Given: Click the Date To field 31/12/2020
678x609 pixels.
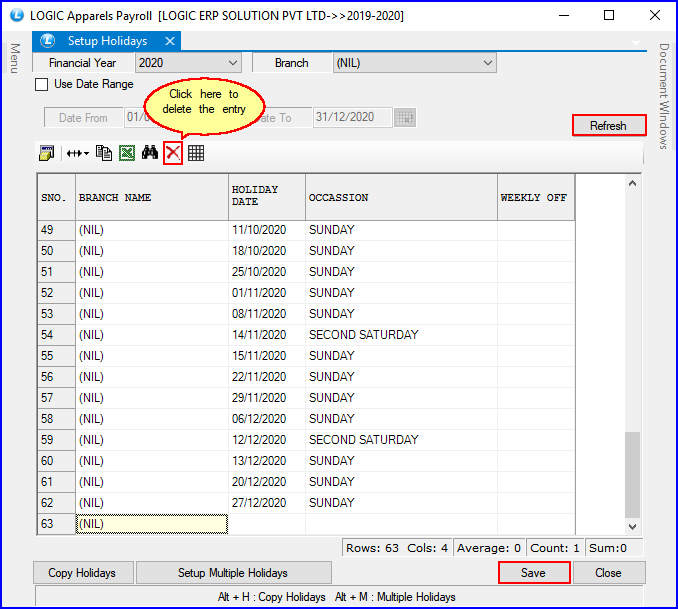Looking at the screenshot, I should click(x=352, y=117).
